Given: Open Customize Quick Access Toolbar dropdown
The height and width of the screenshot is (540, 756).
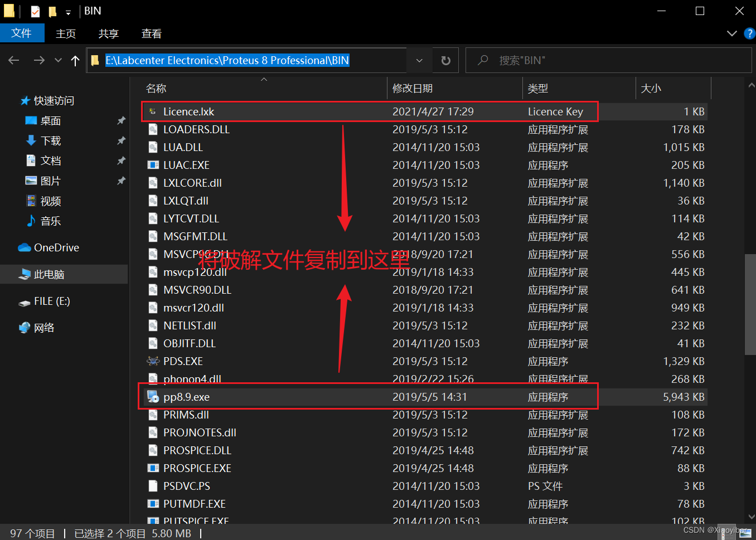Looking at the screenshot, I should coord(68,12).
